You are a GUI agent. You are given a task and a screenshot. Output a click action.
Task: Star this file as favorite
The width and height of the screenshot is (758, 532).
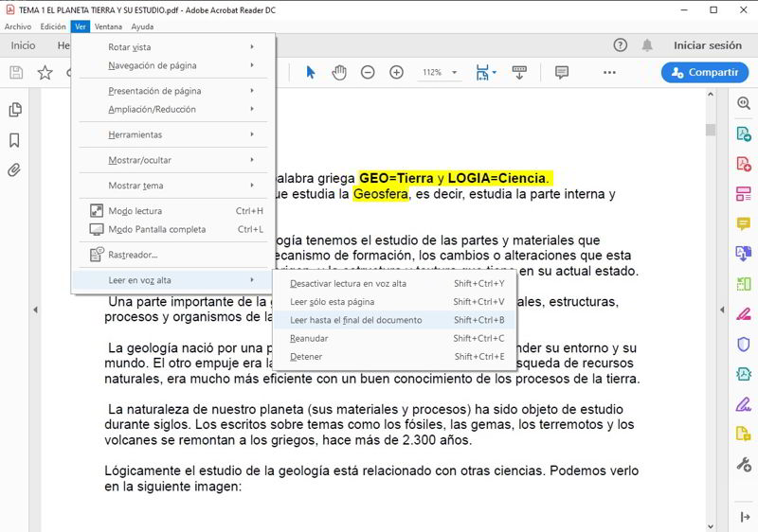[x=45, y=73]
